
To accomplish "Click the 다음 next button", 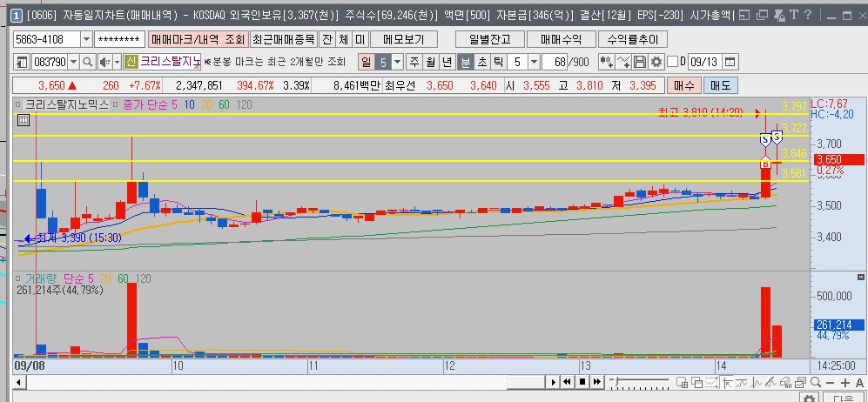I will [844, 399].
